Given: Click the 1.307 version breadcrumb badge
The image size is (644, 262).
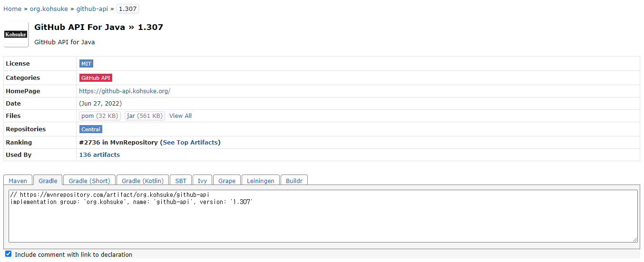Looking at the screenshot, I should (x=127, y=9).
